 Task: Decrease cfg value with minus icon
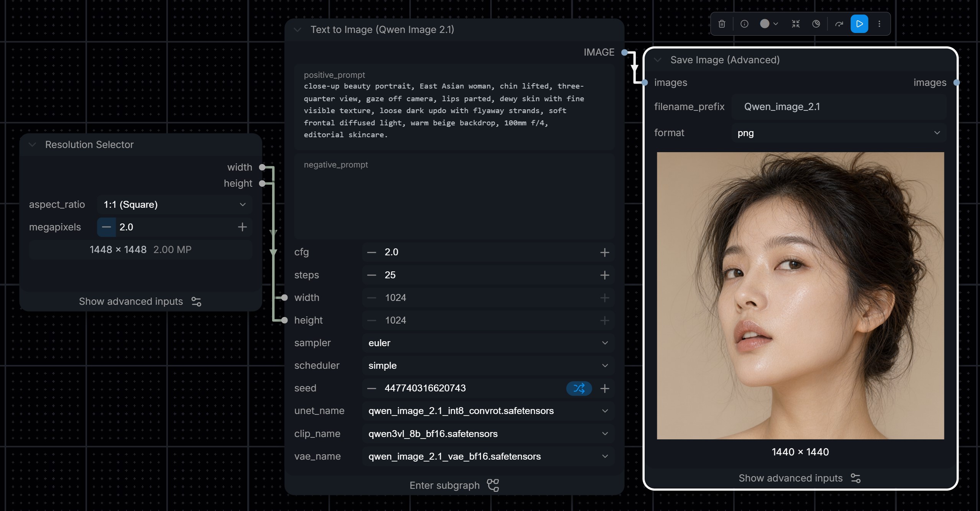click(371, 252)
